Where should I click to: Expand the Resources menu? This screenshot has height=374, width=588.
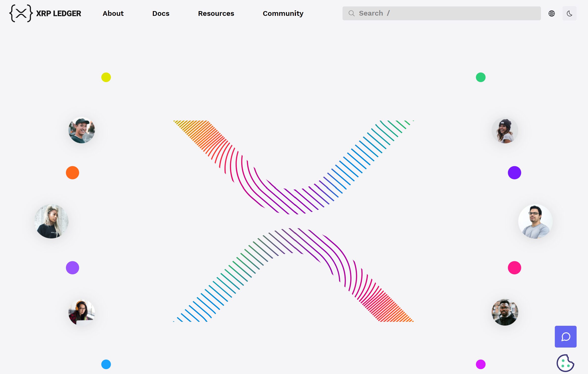pos(216,13)
